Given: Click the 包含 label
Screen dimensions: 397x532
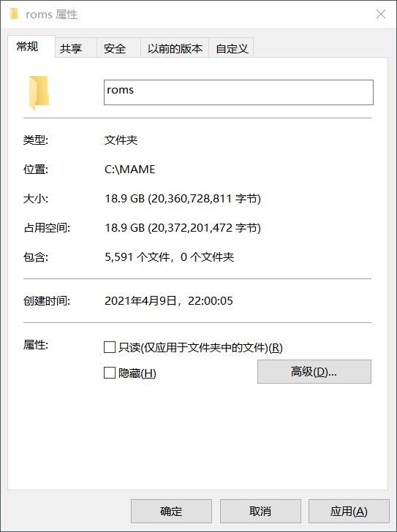Looking at the screenshot, I should click(x=36, y=256).
